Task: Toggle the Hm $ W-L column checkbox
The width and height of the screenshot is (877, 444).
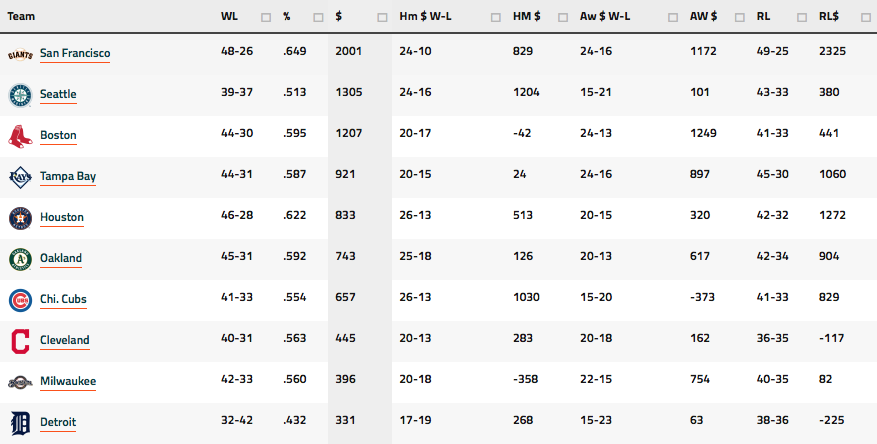Action: [496, 17]
